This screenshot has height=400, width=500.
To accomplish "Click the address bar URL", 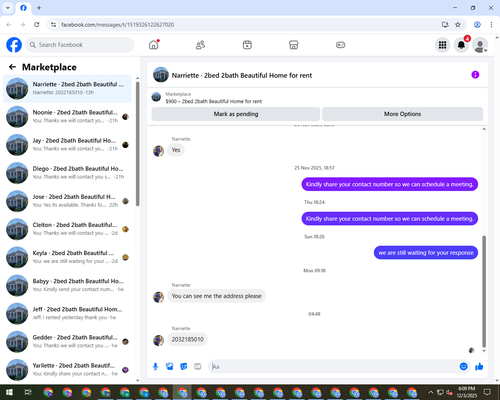I will (117, 25).
